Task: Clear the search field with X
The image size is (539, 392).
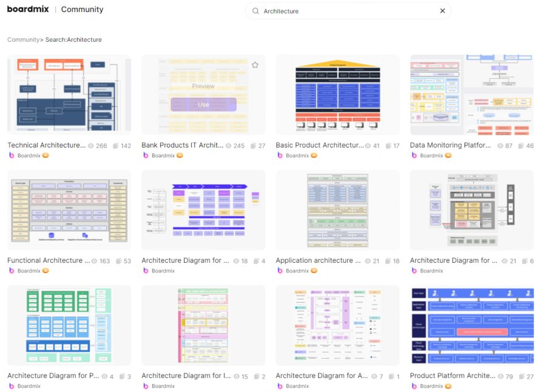Action: pos(442,11)
